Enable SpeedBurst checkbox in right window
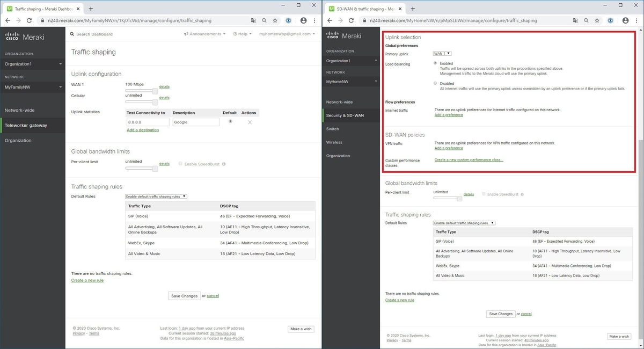Screen dimensions: 644x349 (484, 194)
